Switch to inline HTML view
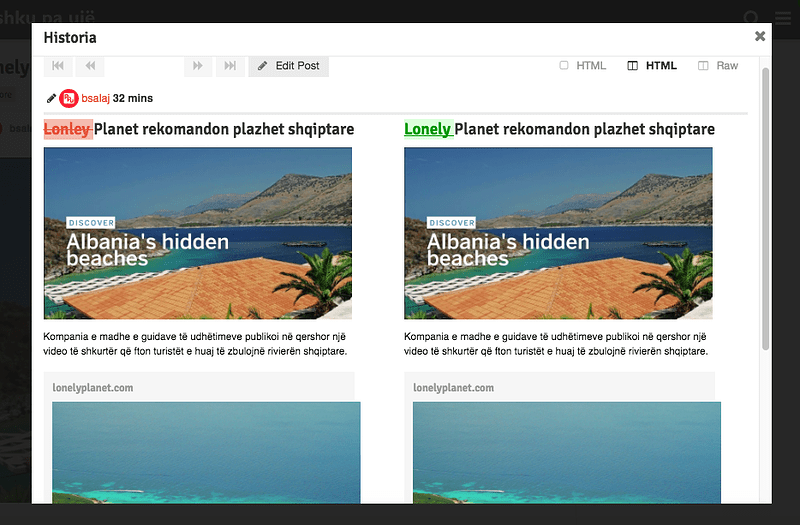The width and height of the screenshot is (800, 525). coord(583,66)
